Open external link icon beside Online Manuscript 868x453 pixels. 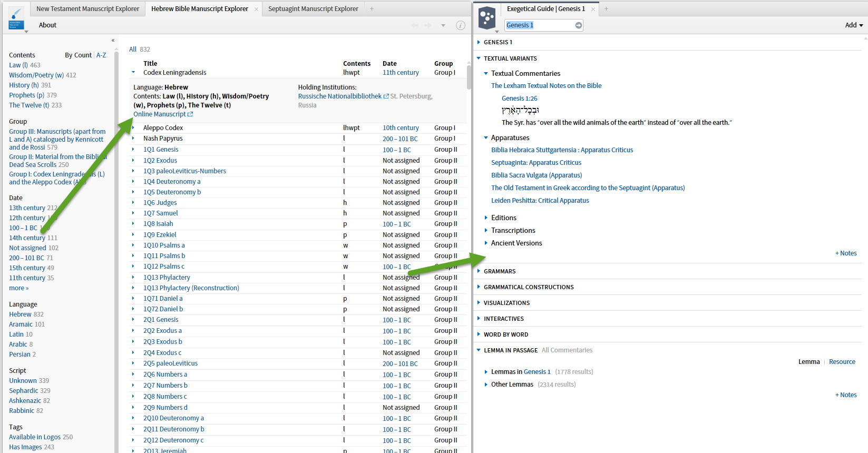(x=190, y=114)
